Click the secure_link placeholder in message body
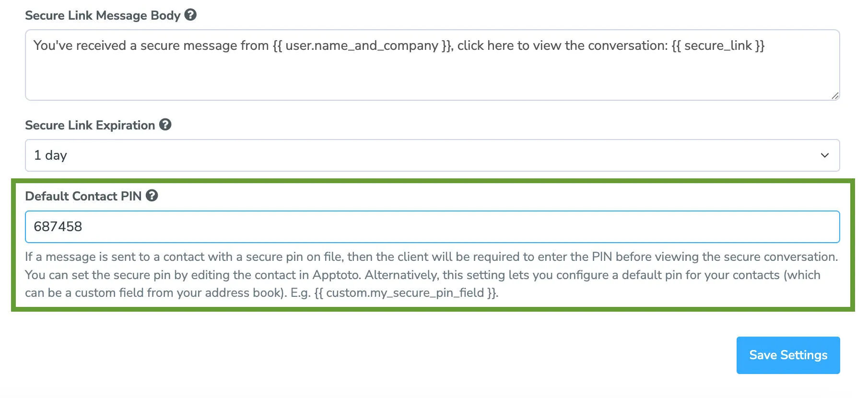 [717, 46]
